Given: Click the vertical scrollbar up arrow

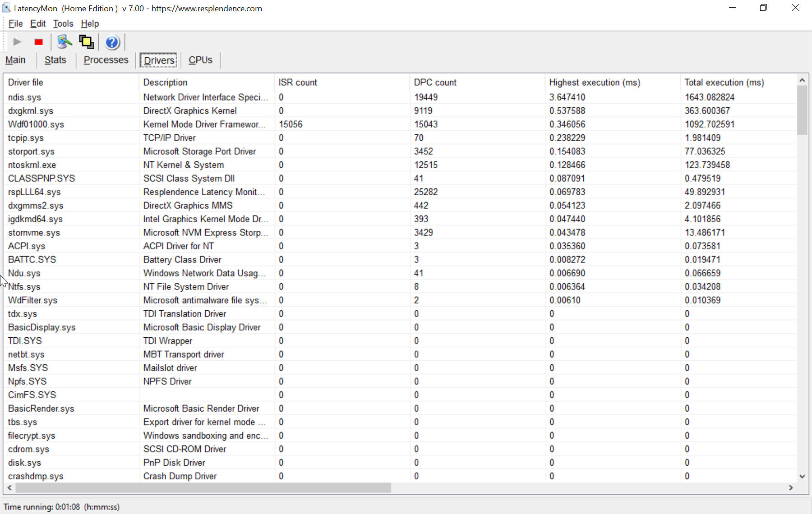Looking at the screenshot, I should pos(802,80).
